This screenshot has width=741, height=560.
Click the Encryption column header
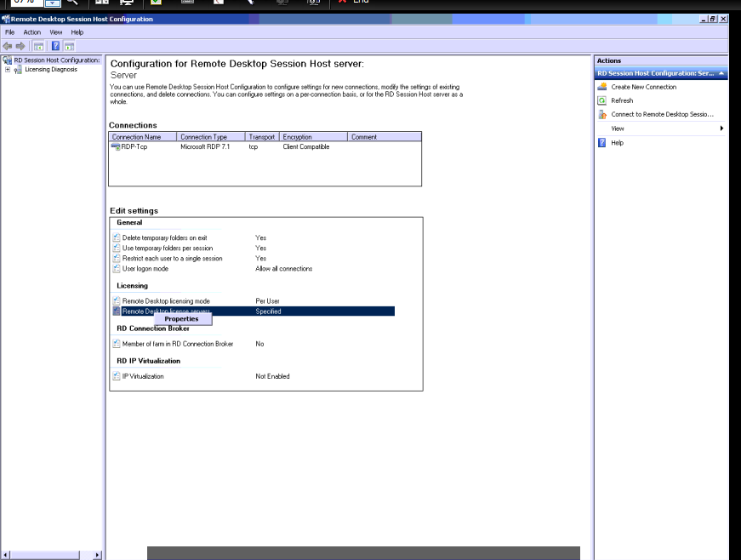point(313,137)
